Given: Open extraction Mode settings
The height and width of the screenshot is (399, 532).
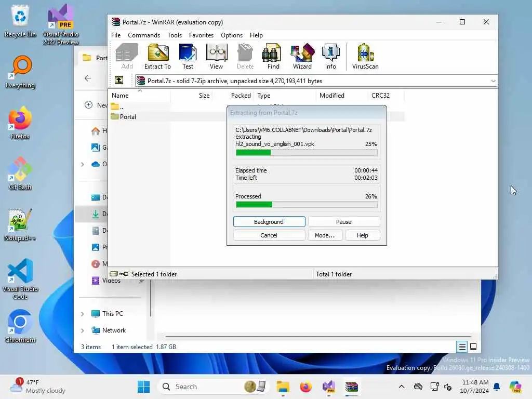Looking at the screenshot, I should [325, 235].
